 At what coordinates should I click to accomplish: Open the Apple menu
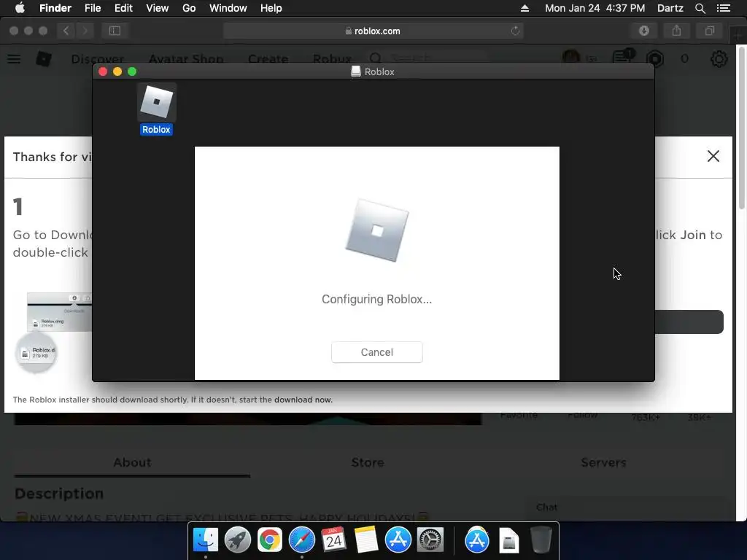[x=20, y=8]
